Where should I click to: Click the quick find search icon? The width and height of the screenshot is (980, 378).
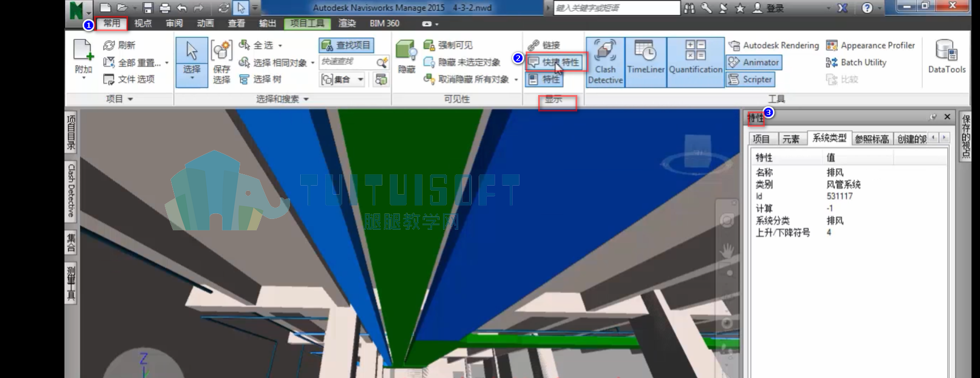382,62
